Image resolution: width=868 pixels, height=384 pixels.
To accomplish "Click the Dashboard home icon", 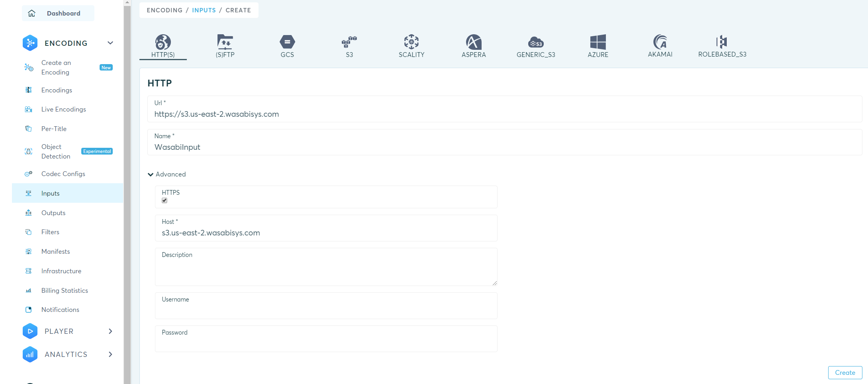I will point(31,13).
